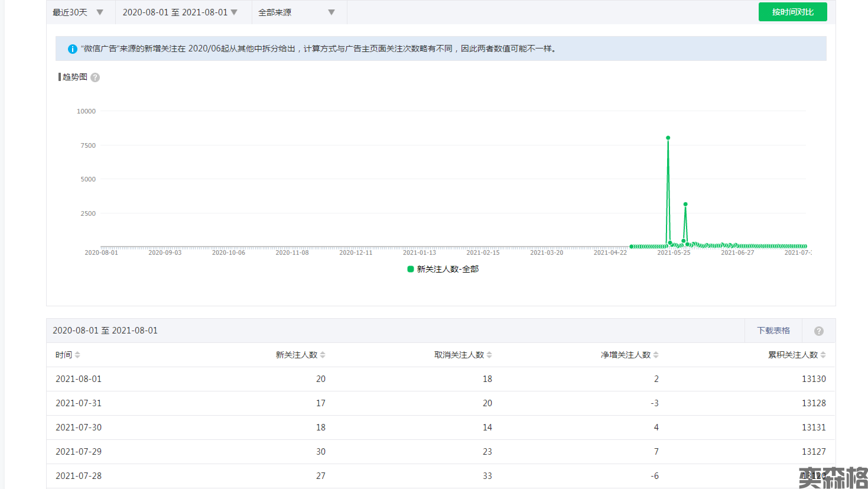Screen dimensions: 868x489
Task: Click the 2021-05-25 axis label
Action: tap(674, 252)
